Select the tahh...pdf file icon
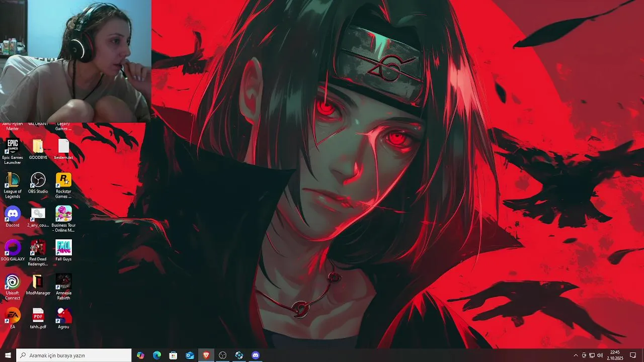644x362 pixels. [38, 319]
